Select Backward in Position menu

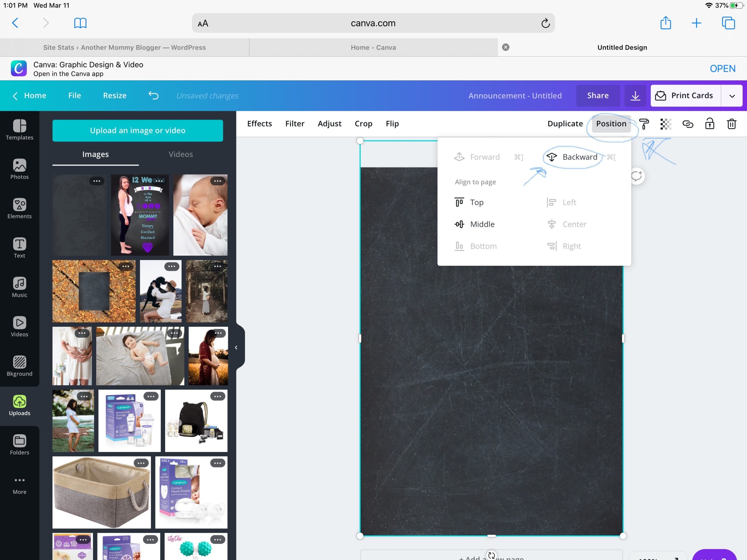[580, 157]
